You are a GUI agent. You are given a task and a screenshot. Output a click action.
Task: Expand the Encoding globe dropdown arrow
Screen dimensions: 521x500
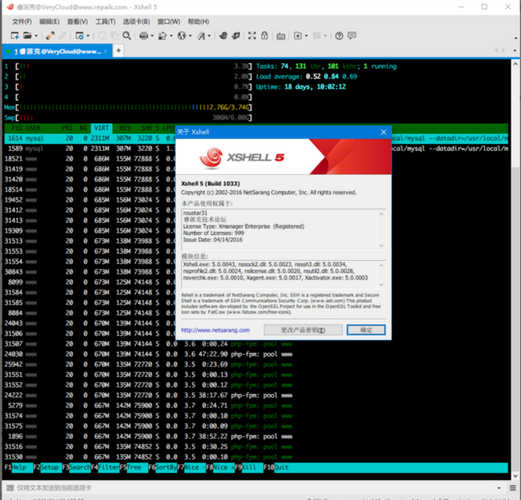click(190, 36)
